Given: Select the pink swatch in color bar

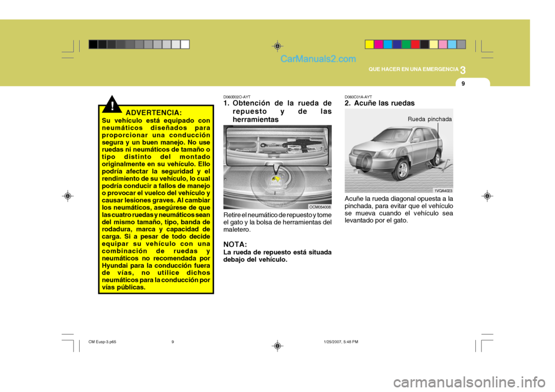Looking at the screenshot, I should coord(443,45).
